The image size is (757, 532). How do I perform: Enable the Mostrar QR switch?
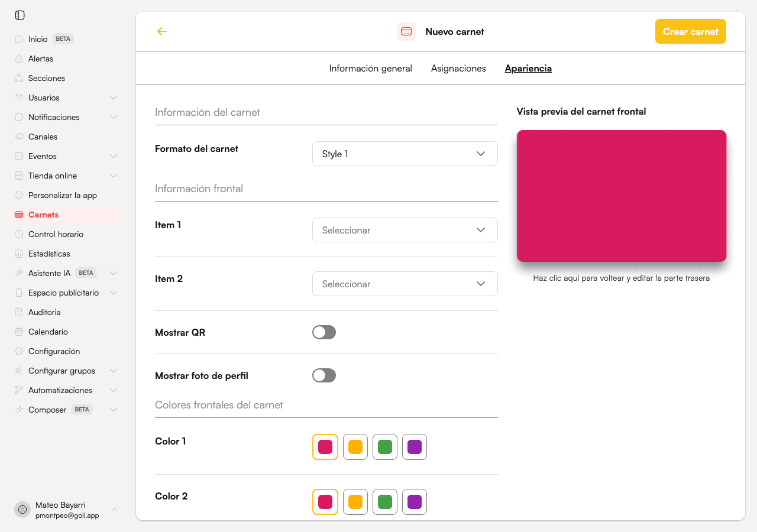coord(324,332)
